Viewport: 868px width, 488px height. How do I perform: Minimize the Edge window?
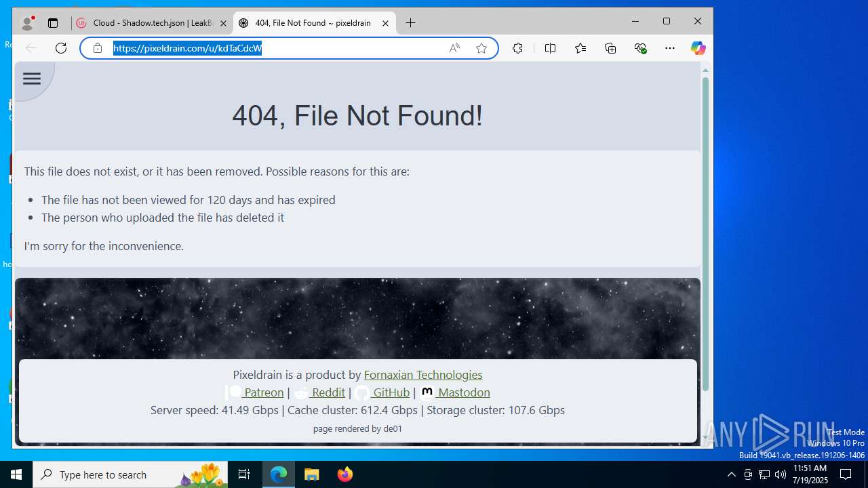(x=635, y=22)
